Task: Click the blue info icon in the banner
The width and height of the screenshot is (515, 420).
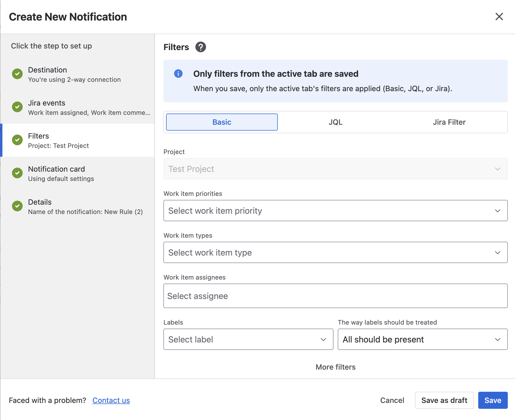Action: point(178,74)
